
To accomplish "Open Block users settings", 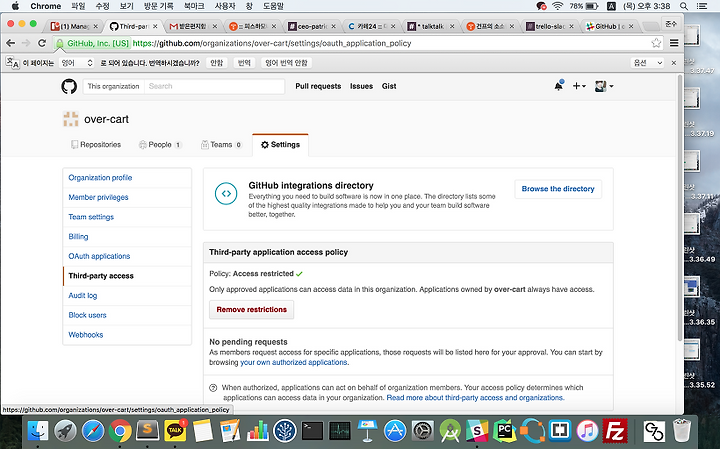I will coord(87,315).
